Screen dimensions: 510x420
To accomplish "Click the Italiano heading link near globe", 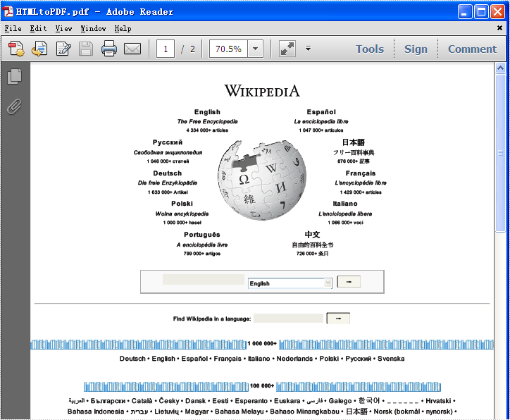I will point(345,204).
